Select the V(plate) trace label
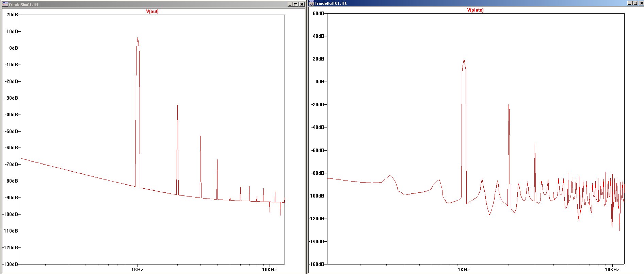Image resolution: width=644 pixels, height=274 pixels. click(475, 10)
